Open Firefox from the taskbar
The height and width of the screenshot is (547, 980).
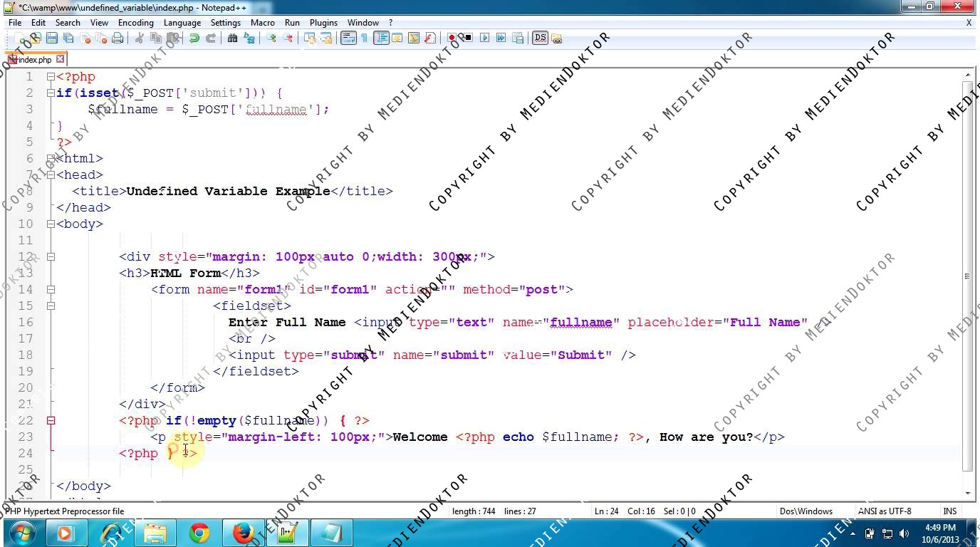tap(243, 533)
